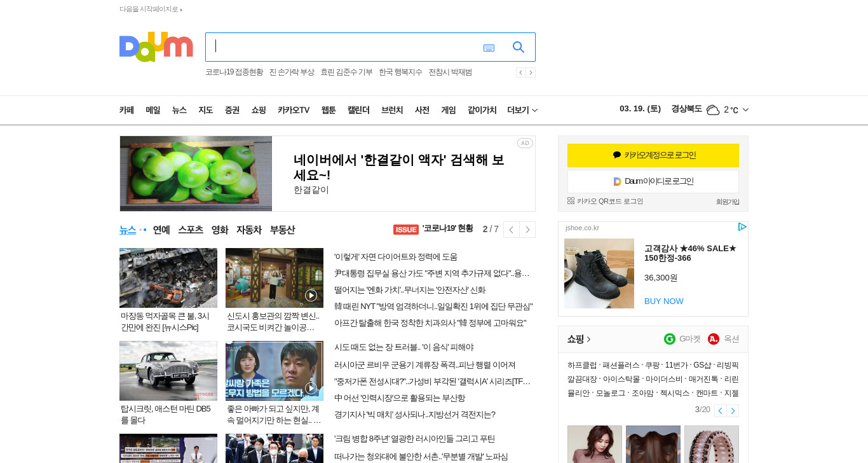Click the red ISSUE badge
This screenshot has width=868, height=463.
point(406,230)
